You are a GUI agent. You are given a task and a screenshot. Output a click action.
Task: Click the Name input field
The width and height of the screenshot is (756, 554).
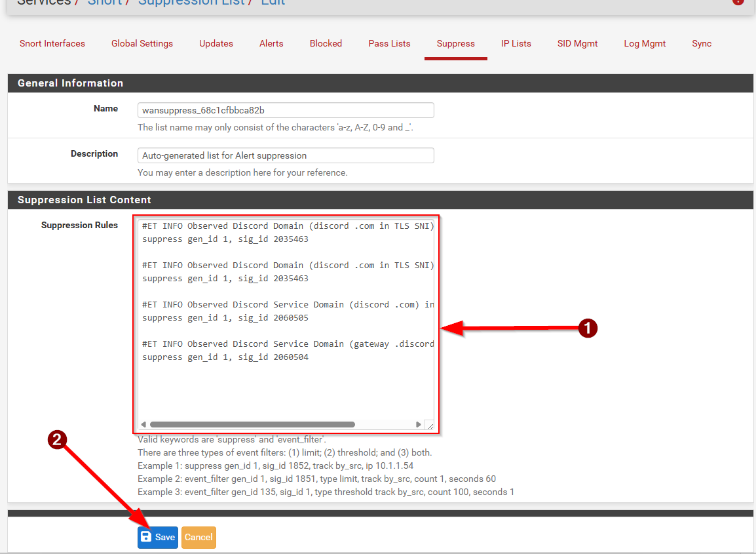point(286,110)
